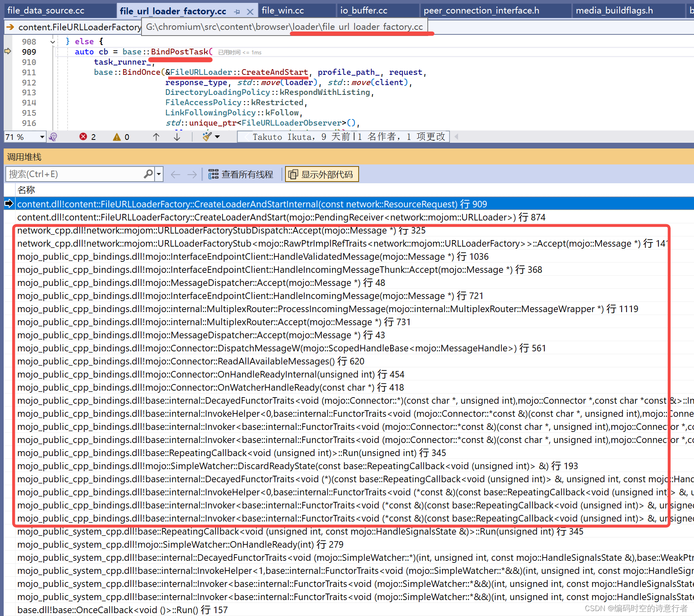Click the scroll-left arrow of horizontal scrollbar
The image size is (694, 616).
pyautogui.click(x=456, y=137)
